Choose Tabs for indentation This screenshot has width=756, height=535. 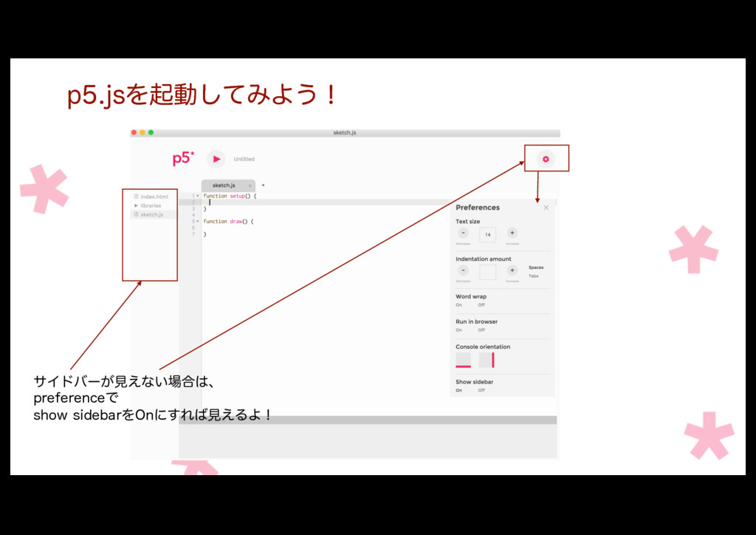533,276
